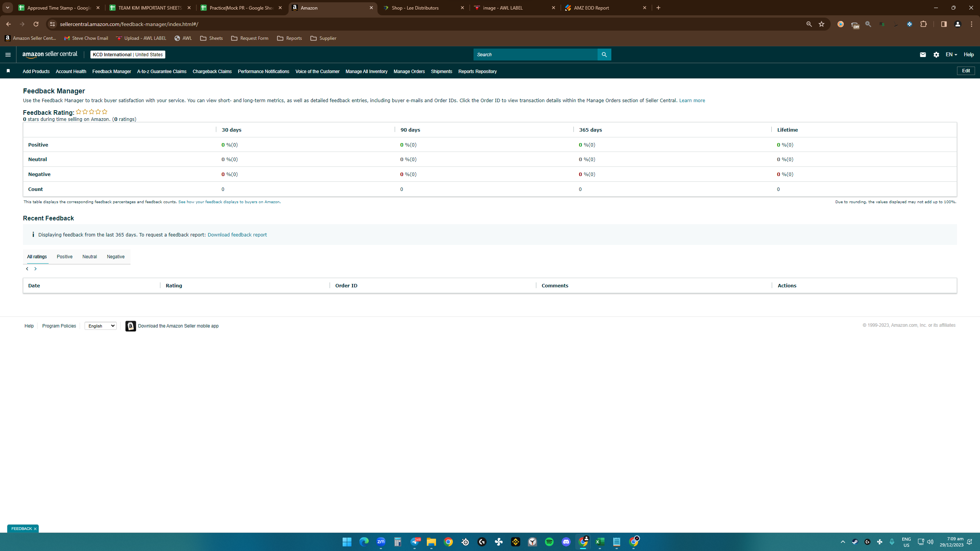
Task: Click into the Seller Central search field
Action: [535, 55]
